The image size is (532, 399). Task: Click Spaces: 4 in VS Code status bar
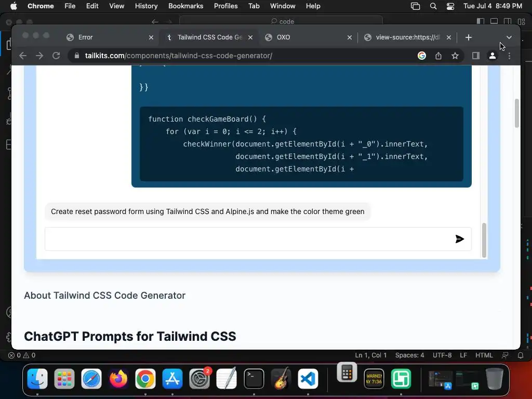click(x=409, y=355)
